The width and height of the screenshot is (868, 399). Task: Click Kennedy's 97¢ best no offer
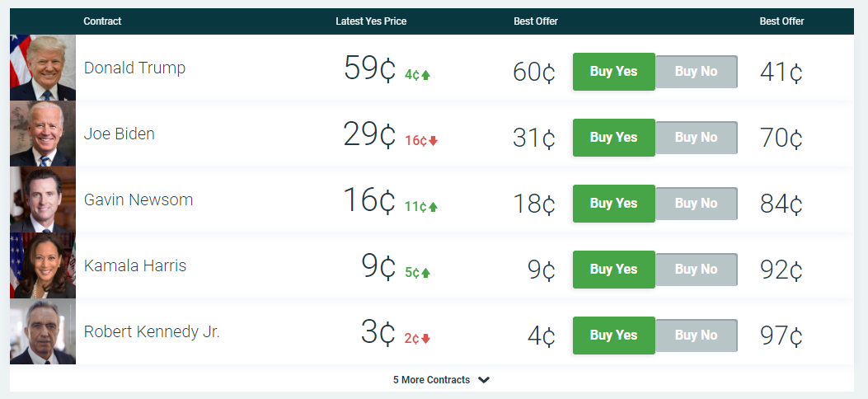tap(781, 336)
